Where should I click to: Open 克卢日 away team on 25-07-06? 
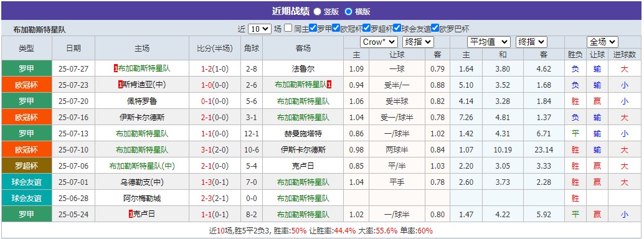303,166
